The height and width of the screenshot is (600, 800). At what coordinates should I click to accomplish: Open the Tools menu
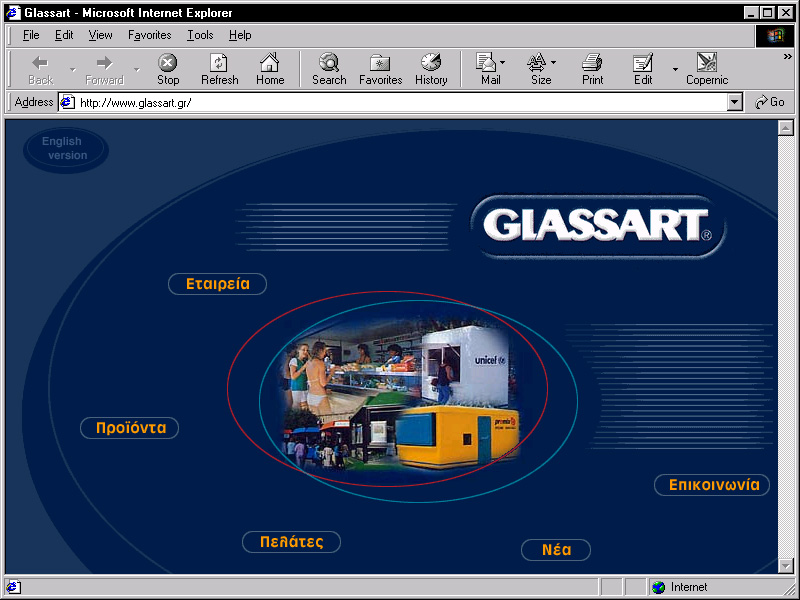coord(200,35)
